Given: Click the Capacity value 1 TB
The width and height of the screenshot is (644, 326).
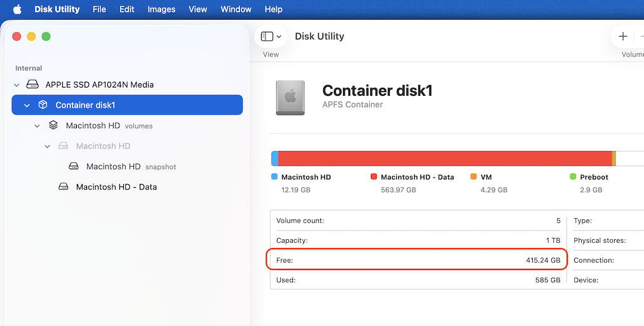Looking at the screenshot, I should click(553, 240).
